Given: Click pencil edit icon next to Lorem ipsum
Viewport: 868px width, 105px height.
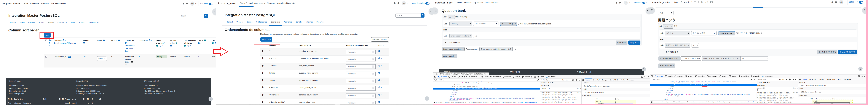Looking at the screenshot, I should click(x=65, y=57).
